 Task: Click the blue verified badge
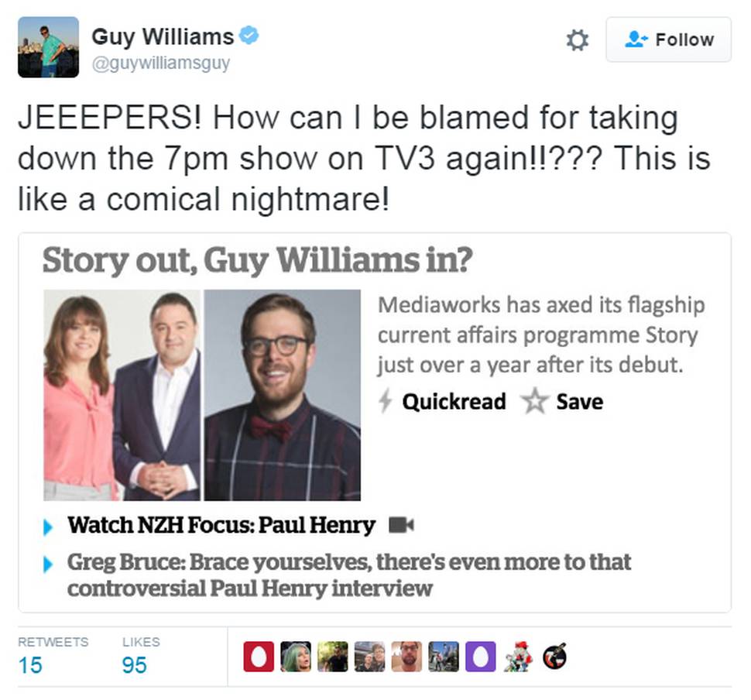pos(249,36)
